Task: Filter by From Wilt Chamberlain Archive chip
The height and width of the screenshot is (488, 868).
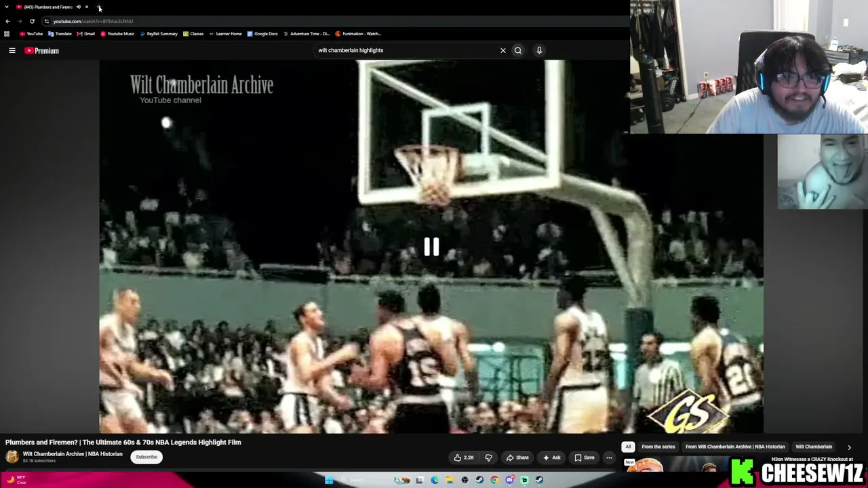Action: [x=735, y=447]
